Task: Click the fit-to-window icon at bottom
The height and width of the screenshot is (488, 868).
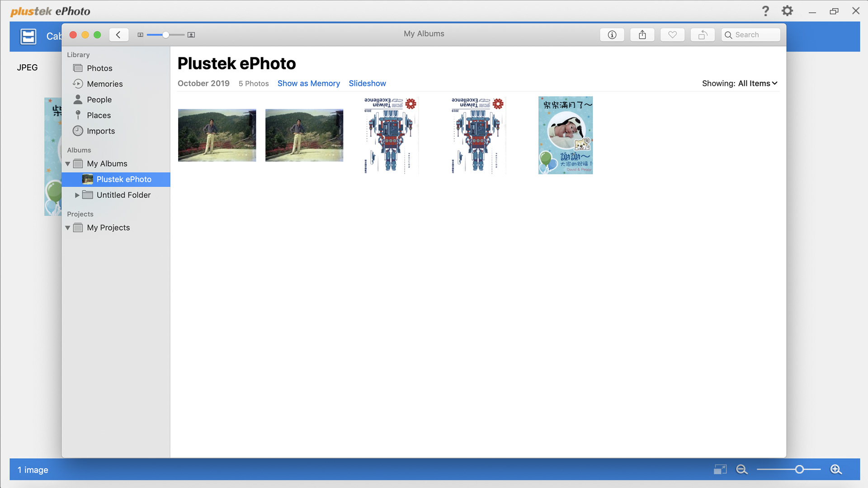Action: (x=720, y=469)
